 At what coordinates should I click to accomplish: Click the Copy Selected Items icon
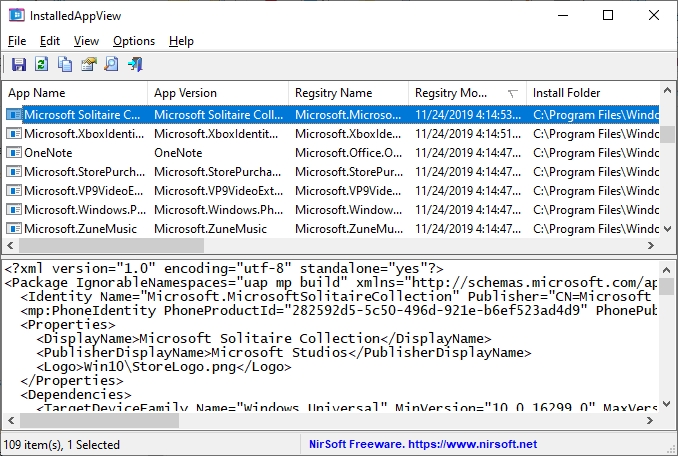[x=65, y=65]
